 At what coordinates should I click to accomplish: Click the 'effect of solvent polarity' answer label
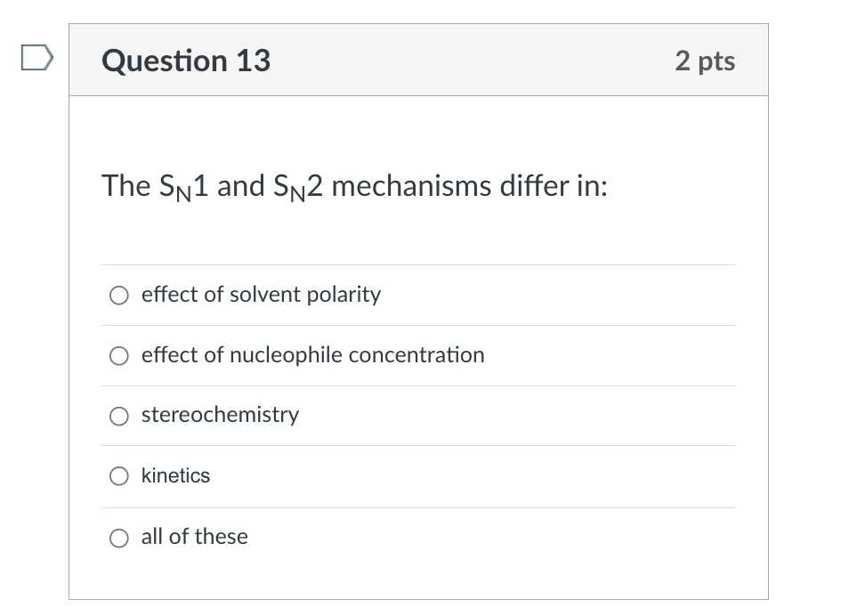(x=261, y=295)
